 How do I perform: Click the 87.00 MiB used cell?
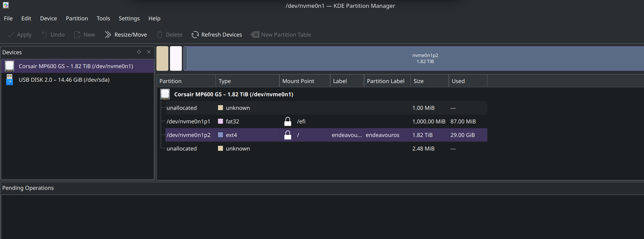pyautogui.click(x=463, y=121)
